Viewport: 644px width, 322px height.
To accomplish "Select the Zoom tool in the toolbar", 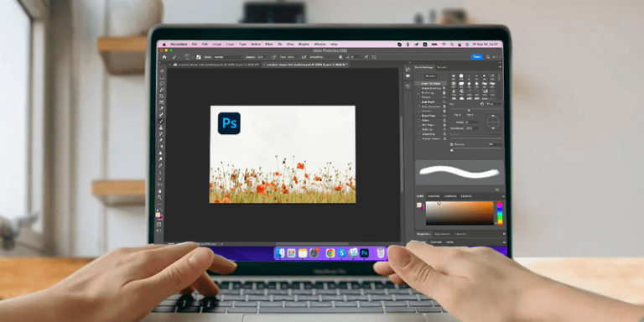I will tap(160, 198).
